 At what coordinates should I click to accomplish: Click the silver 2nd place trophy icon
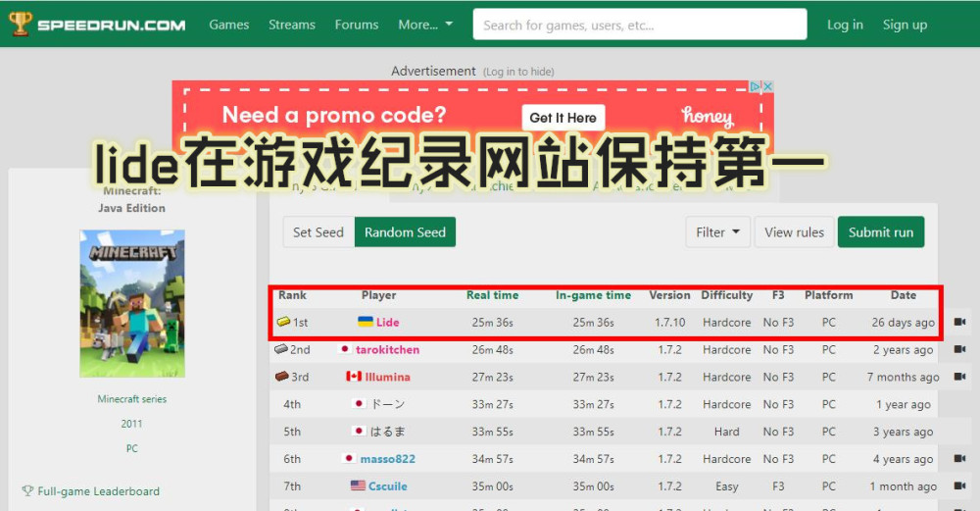click(281, 349)
